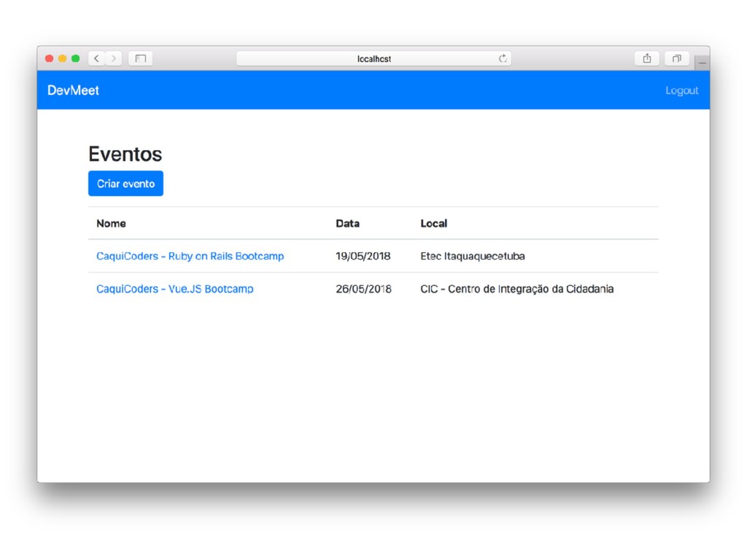Click the Eventos page heading
The height and width of the screenshot is (560, 747).
point(125,154)
